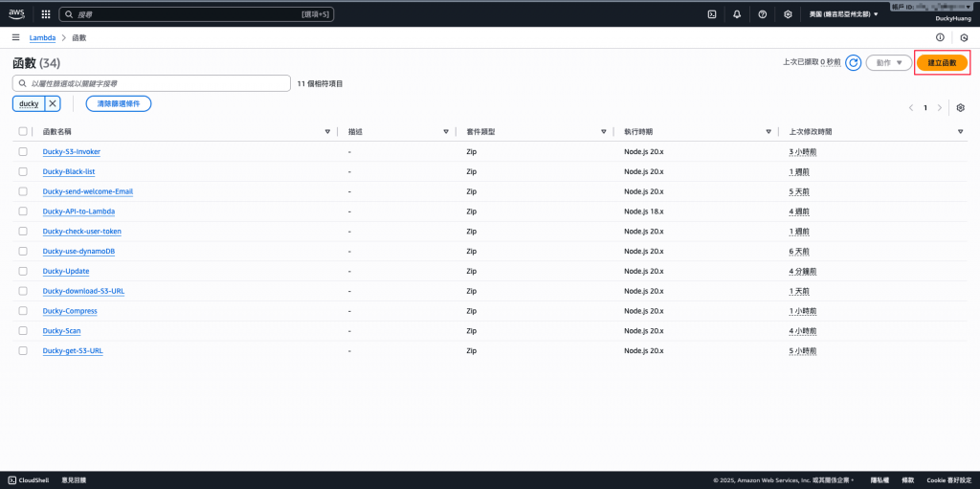Viewport: 980px width, 489px height.
Task: Click 清除篩選條件 clear filters button
Action: pos(118,103)
